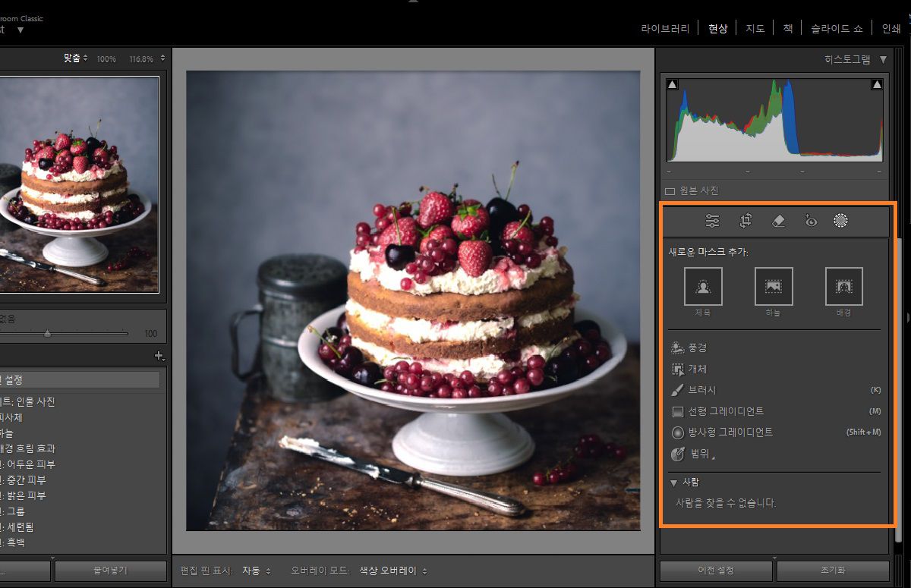
Task: Click the preset amount slider handle
Action: click(x=47, y=333)
